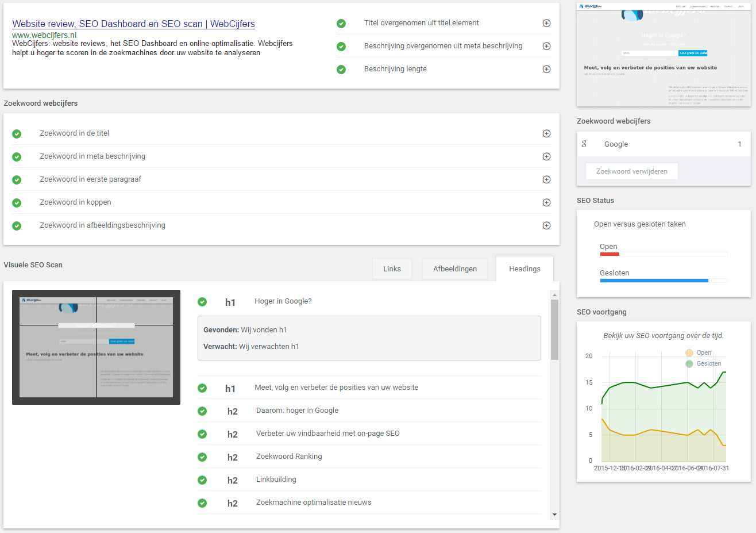
Task: Expand Zoekwoord in eerste paragraaf row
Action: pyautogui.click(x=547, y=179)
